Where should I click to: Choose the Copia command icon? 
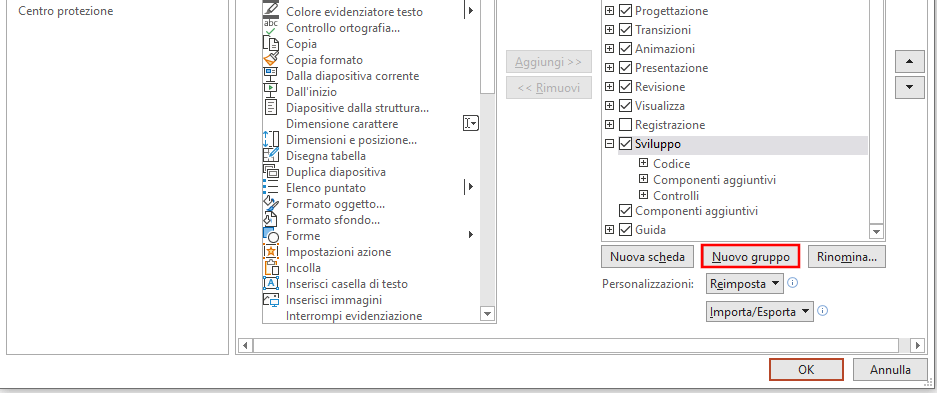(271, 44)
